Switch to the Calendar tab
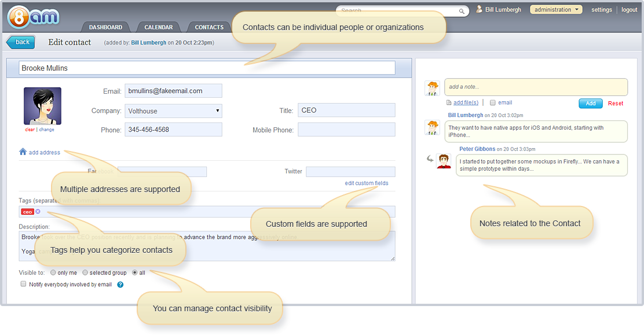644x335 pixels. [159, 26]
